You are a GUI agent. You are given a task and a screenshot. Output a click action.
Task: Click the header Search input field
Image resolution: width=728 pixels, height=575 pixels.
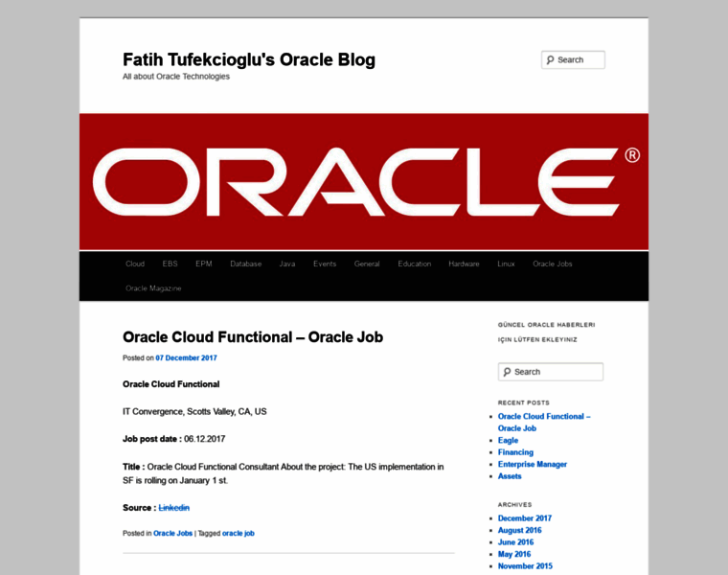[x=573, y=60]
